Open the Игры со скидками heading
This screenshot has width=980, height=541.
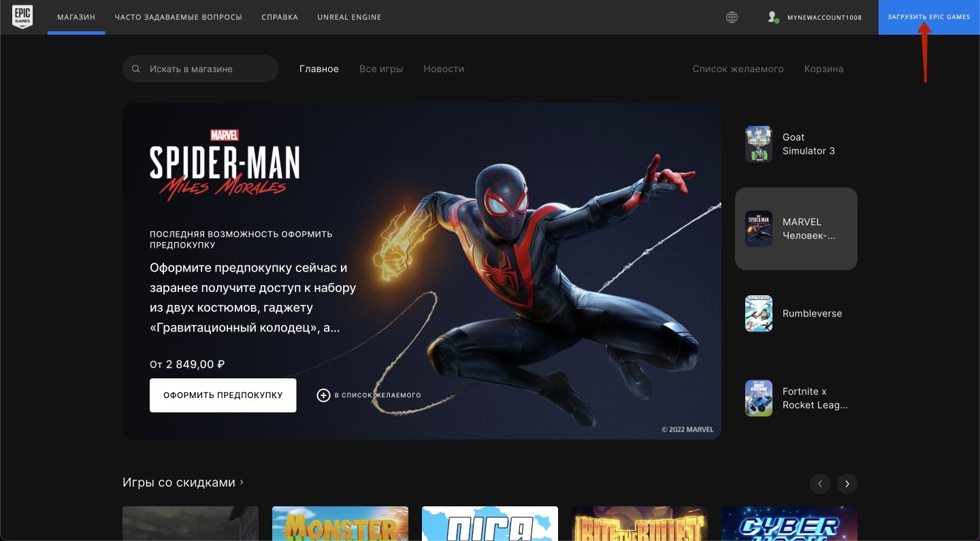tap(179, 482)
